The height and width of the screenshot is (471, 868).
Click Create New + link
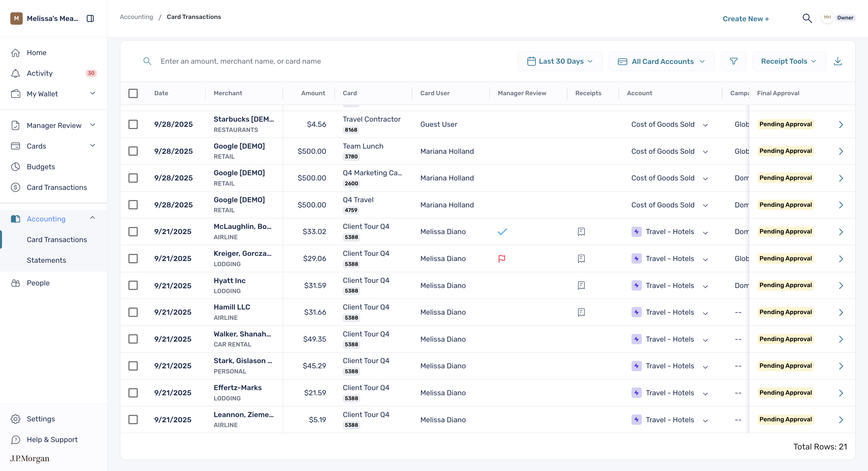coord(746,19)
